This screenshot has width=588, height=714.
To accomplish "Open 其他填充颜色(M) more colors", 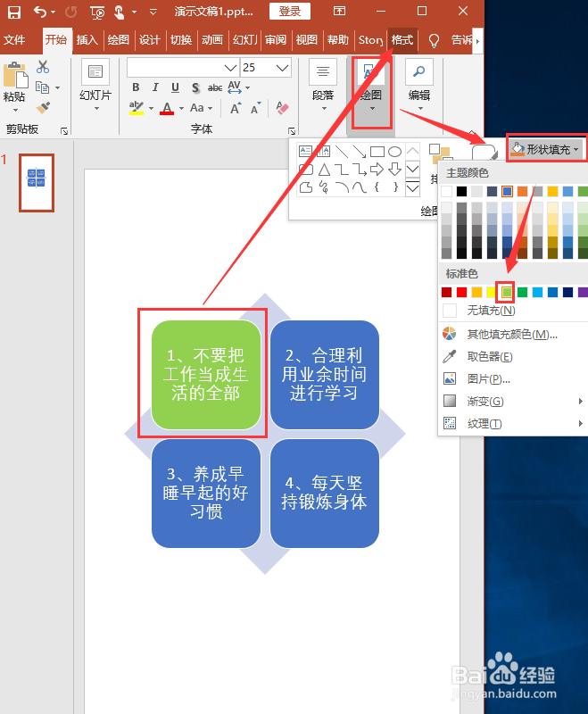I will 513,334.
